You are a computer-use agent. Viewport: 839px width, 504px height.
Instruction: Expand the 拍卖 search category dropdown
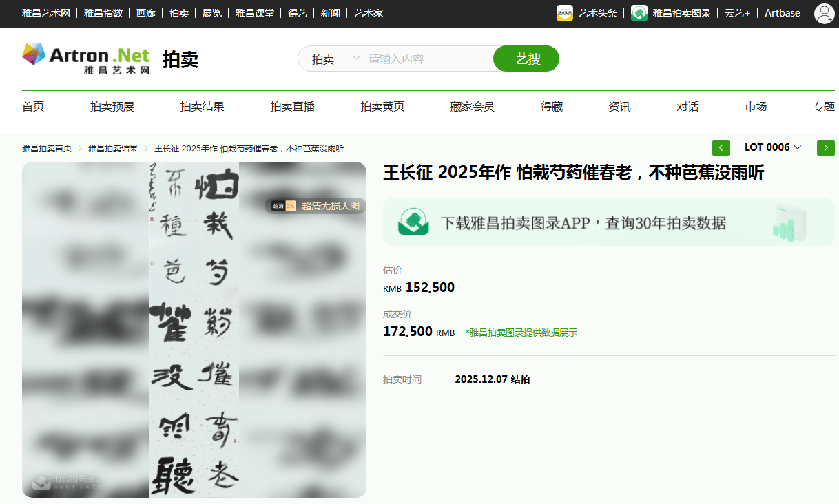335,59
